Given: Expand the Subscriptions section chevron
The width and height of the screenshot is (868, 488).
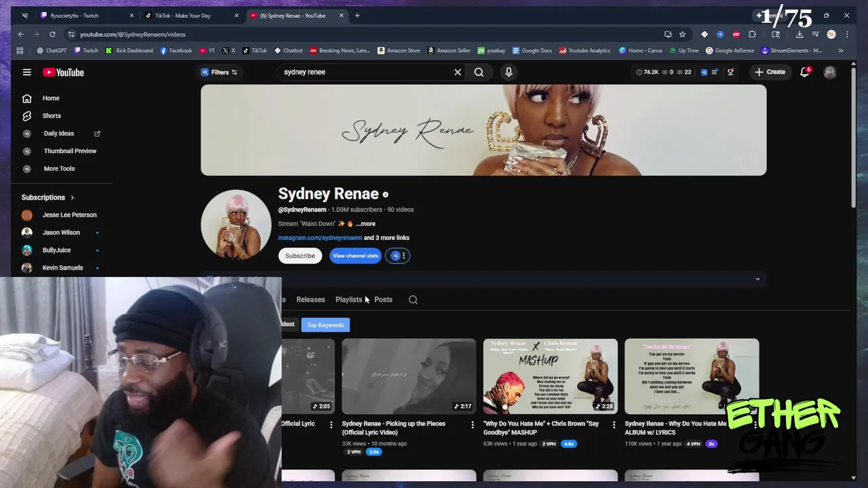Looking at the screenshot, I should pos(72,197).
